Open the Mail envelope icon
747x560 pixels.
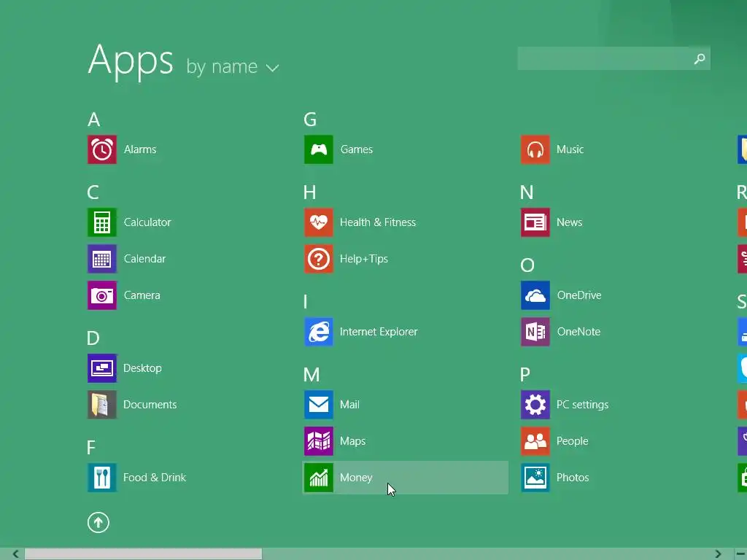click(319, 405)
